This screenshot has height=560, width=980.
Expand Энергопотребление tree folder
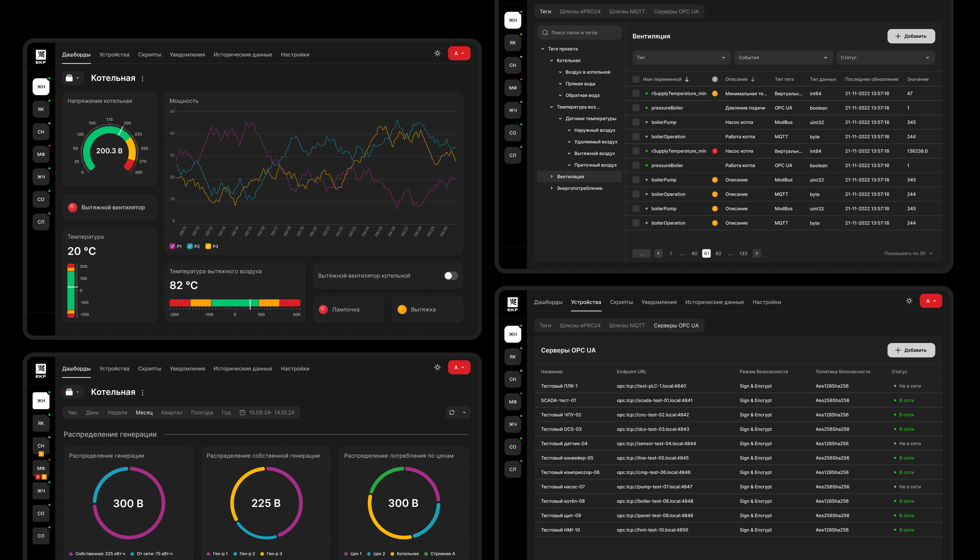(x=552, y=188)
